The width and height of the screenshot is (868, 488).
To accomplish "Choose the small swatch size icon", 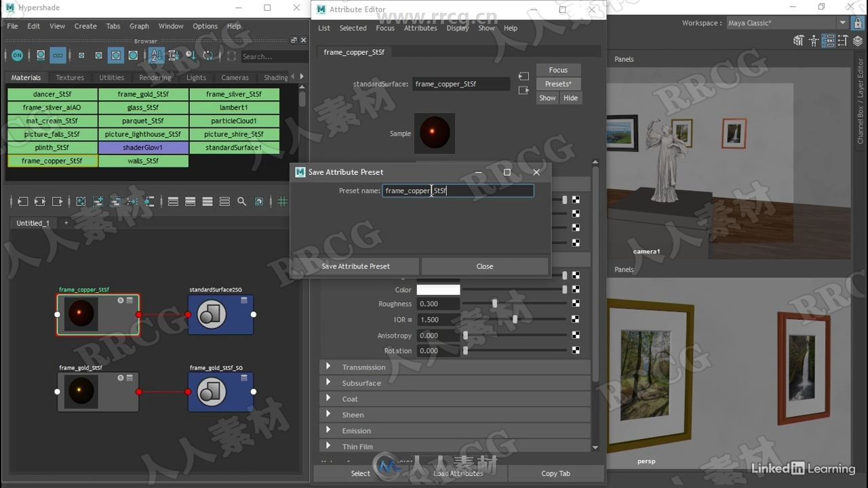I will (x=81, y=56).
